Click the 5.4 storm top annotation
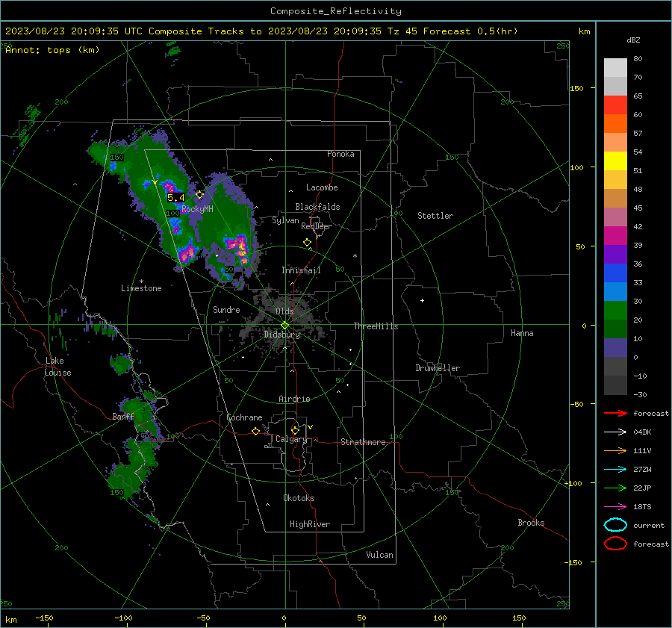The image size is (672, 628). 175,198
